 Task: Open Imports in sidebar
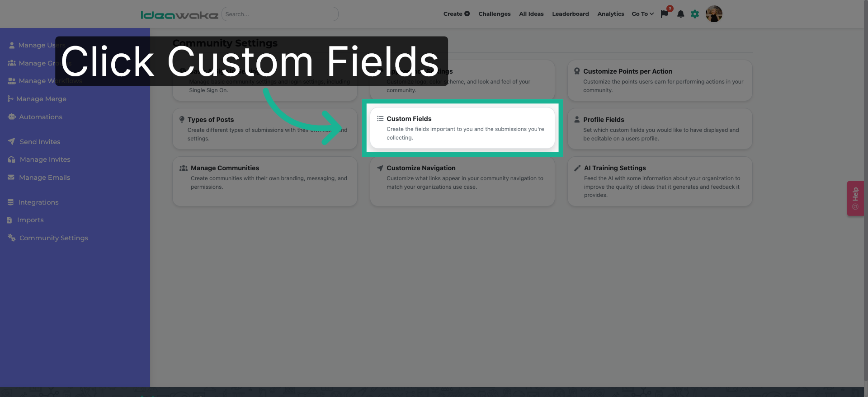click(x=30, y=220)
